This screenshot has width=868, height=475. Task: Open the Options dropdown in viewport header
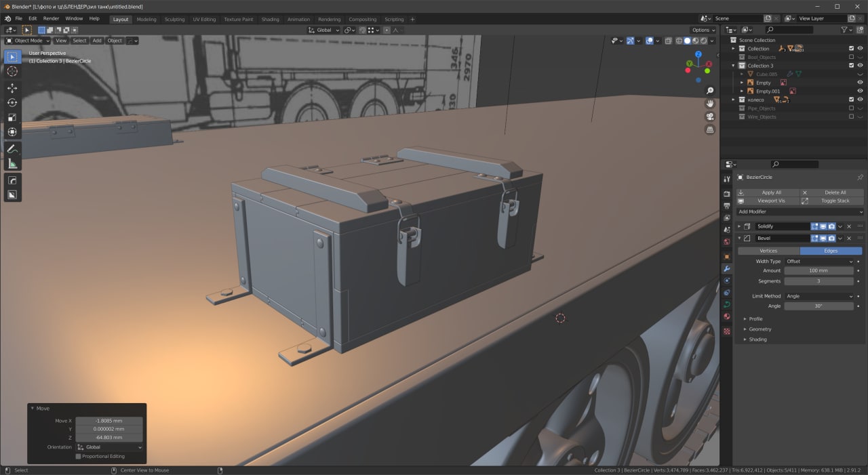(703, 30)
